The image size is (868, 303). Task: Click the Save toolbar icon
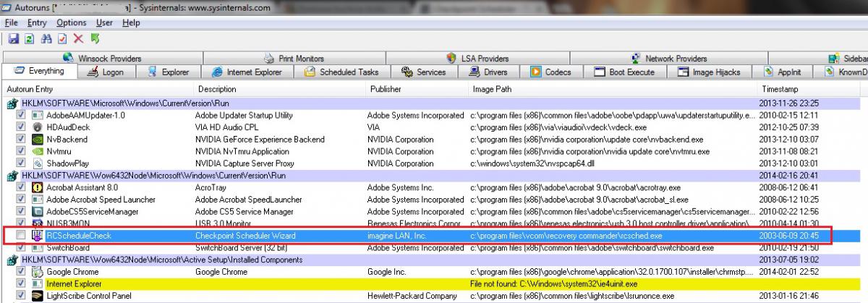tap(14, 38)
